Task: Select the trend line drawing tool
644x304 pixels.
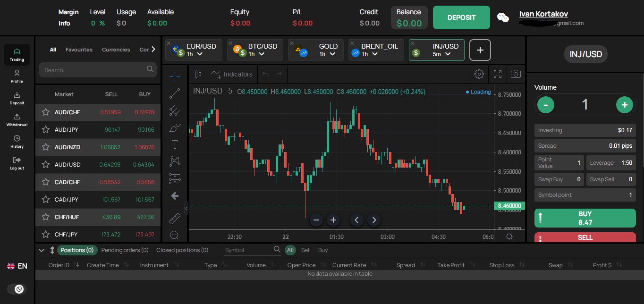Action: 175,93
